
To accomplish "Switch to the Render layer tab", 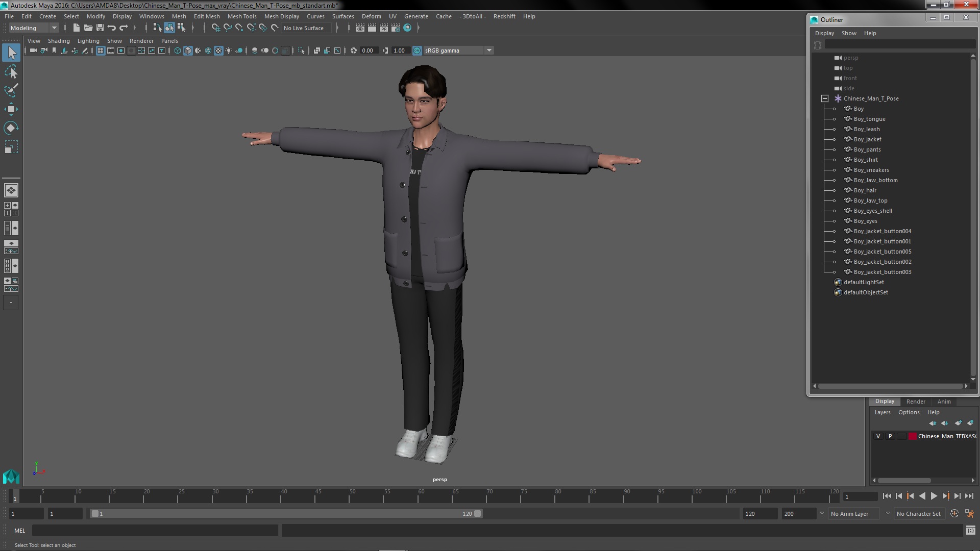I will tap(916, 402).
